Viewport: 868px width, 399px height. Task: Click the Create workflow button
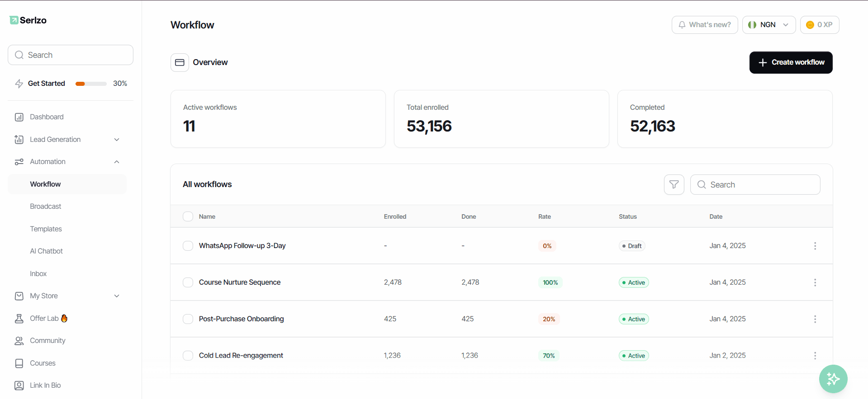791,62
